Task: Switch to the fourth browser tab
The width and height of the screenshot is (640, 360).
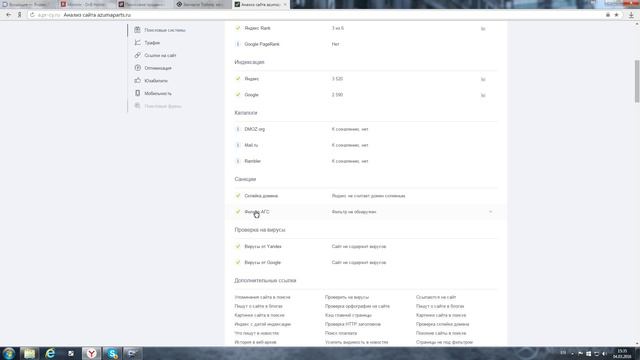Action: pyautogui.click(x=202, y=4)
